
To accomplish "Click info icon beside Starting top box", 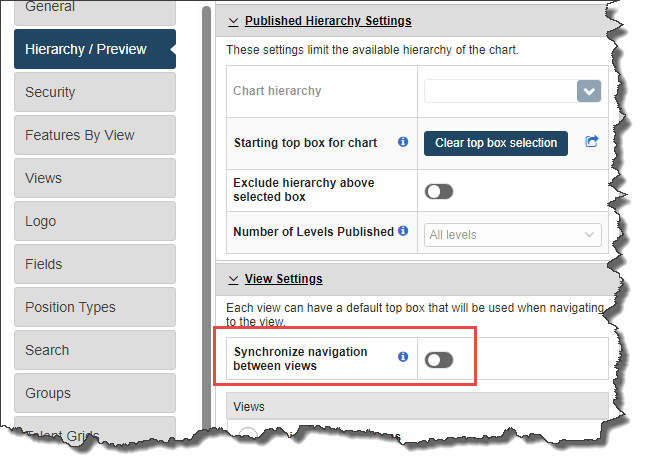I will click(403, 142).
